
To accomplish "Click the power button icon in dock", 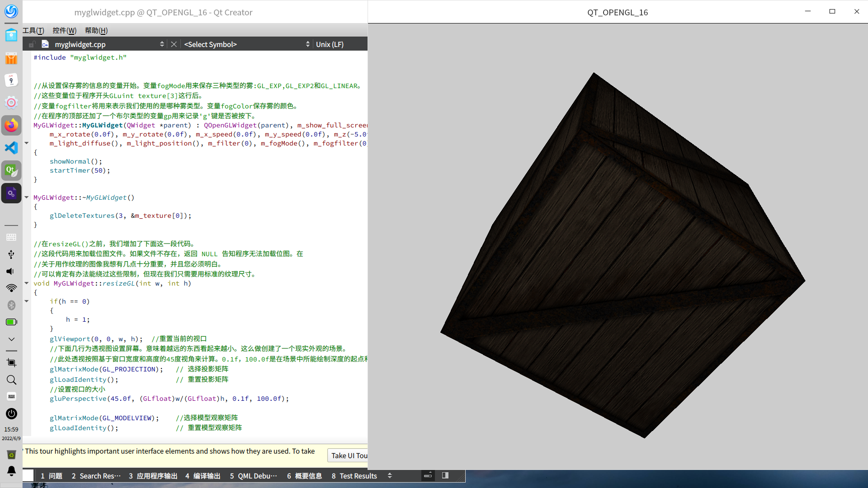I will (11, 413).
